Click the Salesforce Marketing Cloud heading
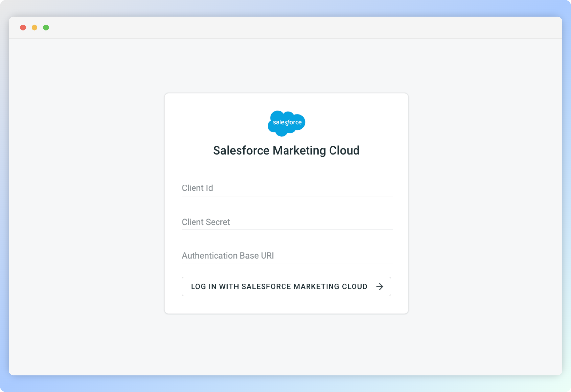The width and height of the screenshot is (571, 392). point(286,150)
